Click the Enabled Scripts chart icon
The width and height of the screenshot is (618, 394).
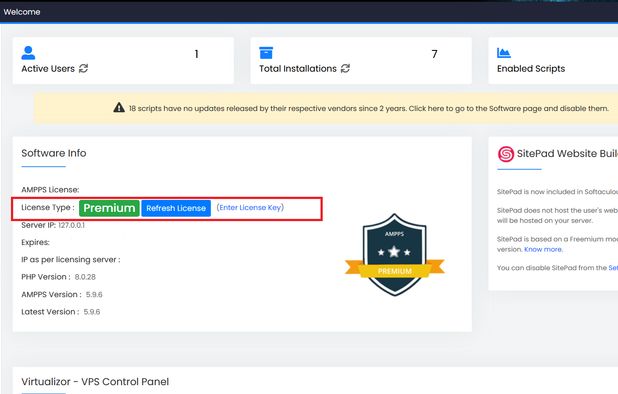[x=504, y=53]
